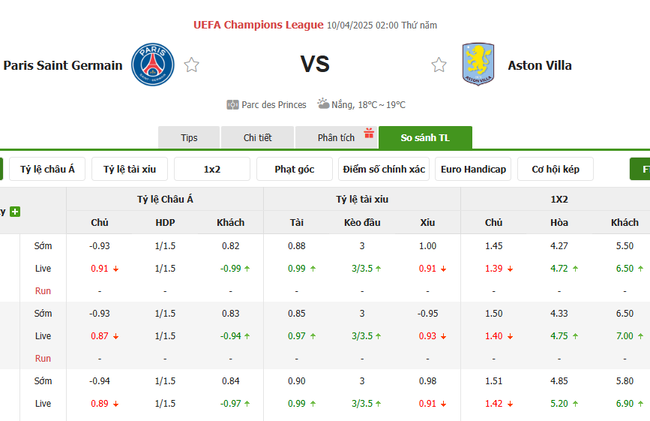Toggle the favorite star beside Aston Villa
Screen dimensions: 650x421
[439, 65]
